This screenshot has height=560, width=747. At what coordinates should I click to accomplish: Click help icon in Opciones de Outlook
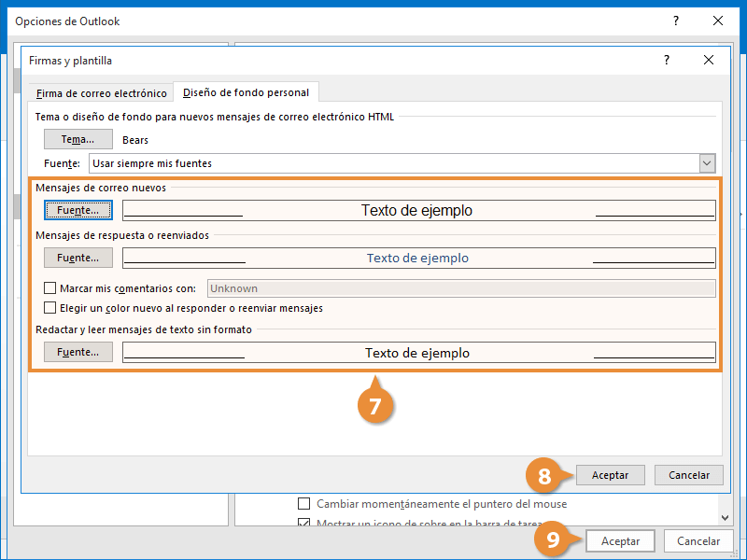click(x=674, y=21)
